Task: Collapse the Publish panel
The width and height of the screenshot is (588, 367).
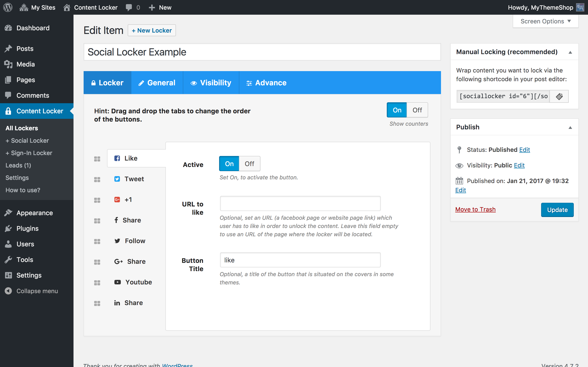Action: click(570, 128)
